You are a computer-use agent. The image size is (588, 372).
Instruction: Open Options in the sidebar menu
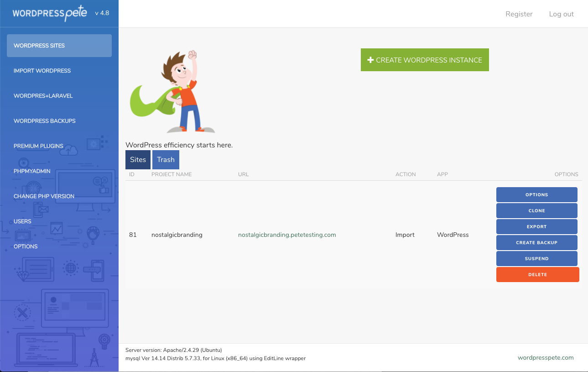[x=59, y=246]
